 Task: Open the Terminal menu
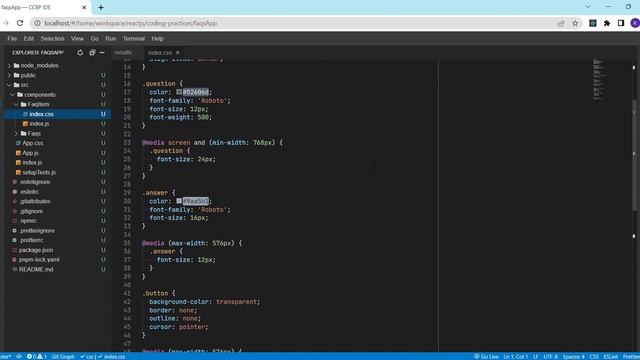point(134,39)
